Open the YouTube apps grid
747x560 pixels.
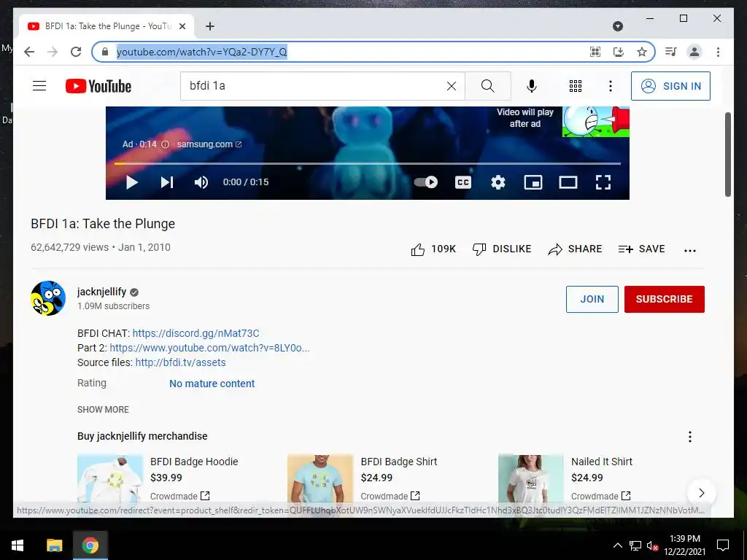click(x=576, y=86)
